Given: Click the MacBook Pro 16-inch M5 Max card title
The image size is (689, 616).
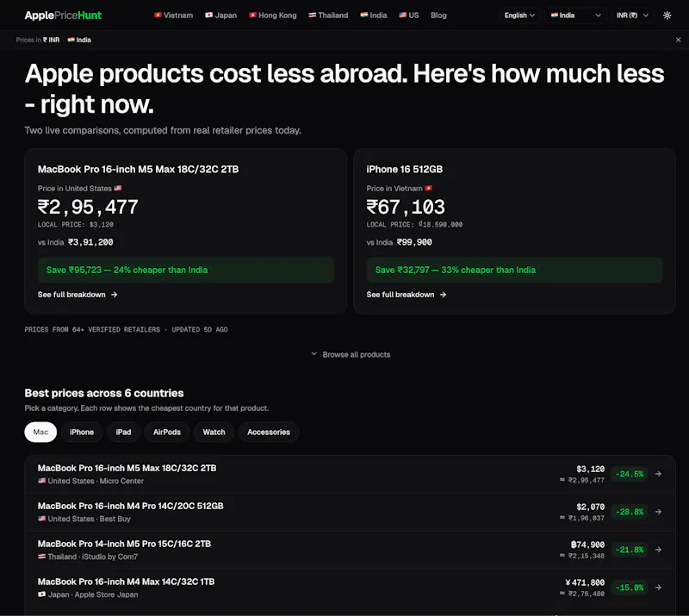Looking at the screenshot, I should pyautogui.click(x=138, y=169).
